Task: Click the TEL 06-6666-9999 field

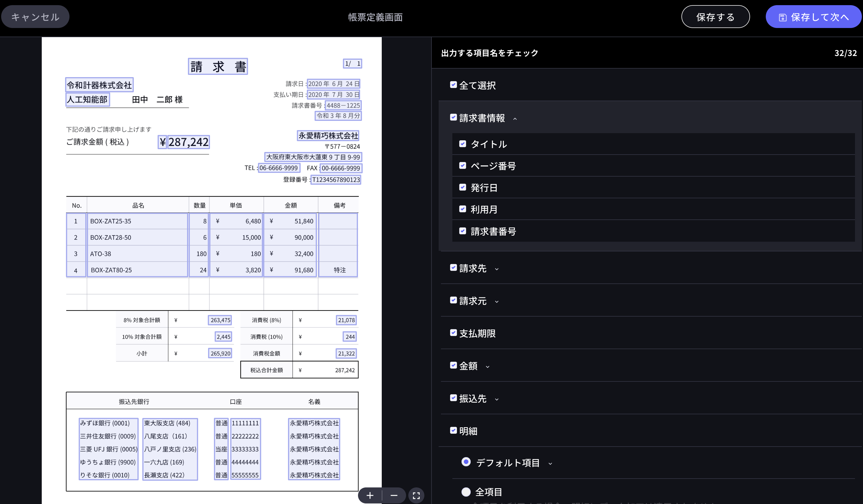Action: 279,168
